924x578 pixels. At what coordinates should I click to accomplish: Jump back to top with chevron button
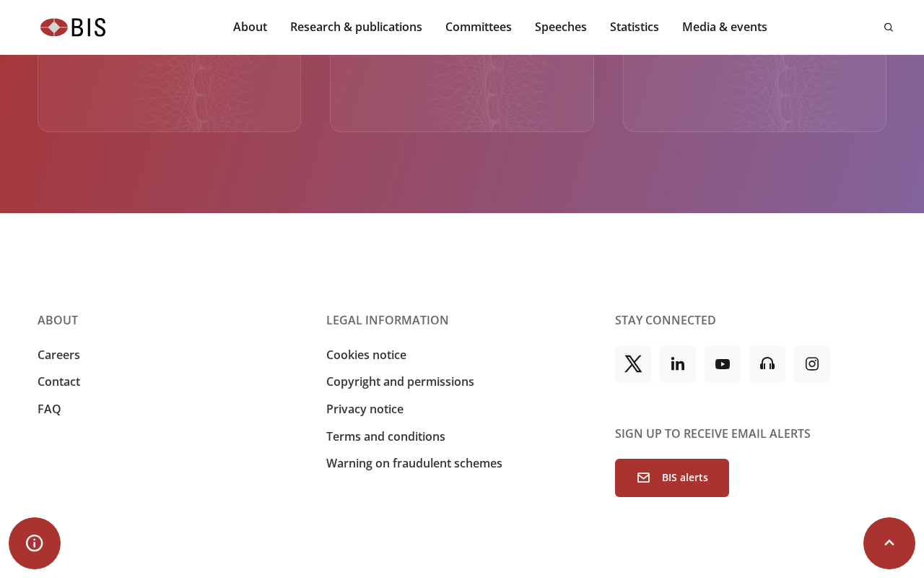[889, 543]
